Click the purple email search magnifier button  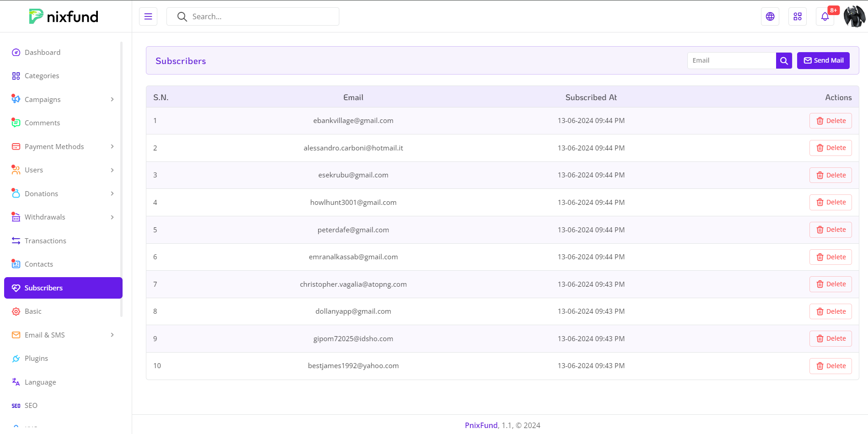(x=784, y=60)
